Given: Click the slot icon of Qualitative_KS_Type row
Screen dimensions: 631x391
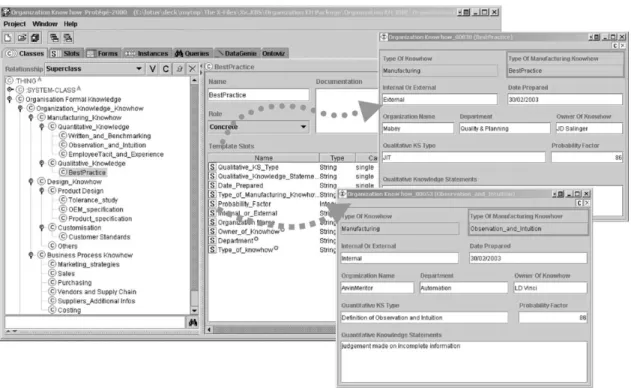Looking at the screenshot, I should click(212, 167).
